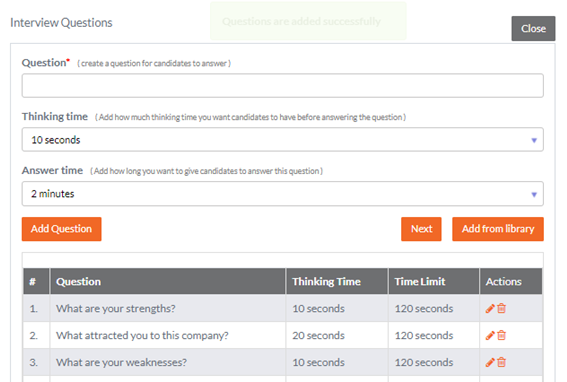This screenshot has height=382, width=567.
Task: Click the arrow on the 2 minutes selector
Action: [534, 195]
